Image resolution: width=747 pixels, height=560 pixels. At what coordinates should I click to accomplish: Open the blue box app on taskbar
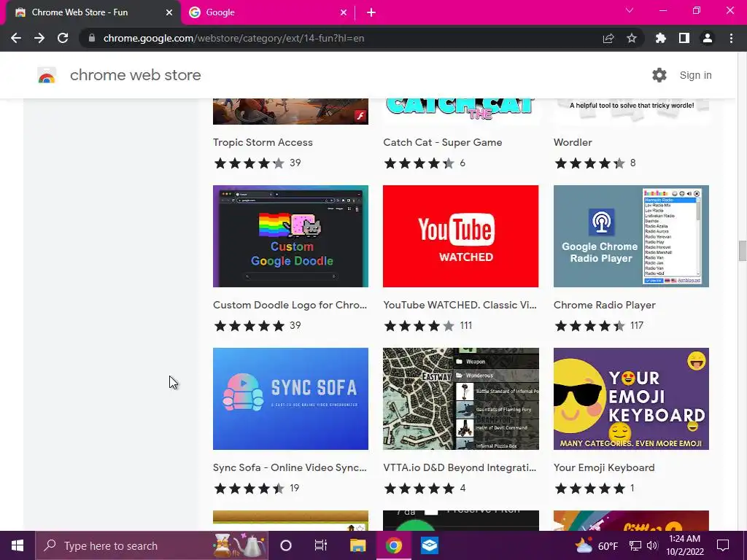coord(429,545)
